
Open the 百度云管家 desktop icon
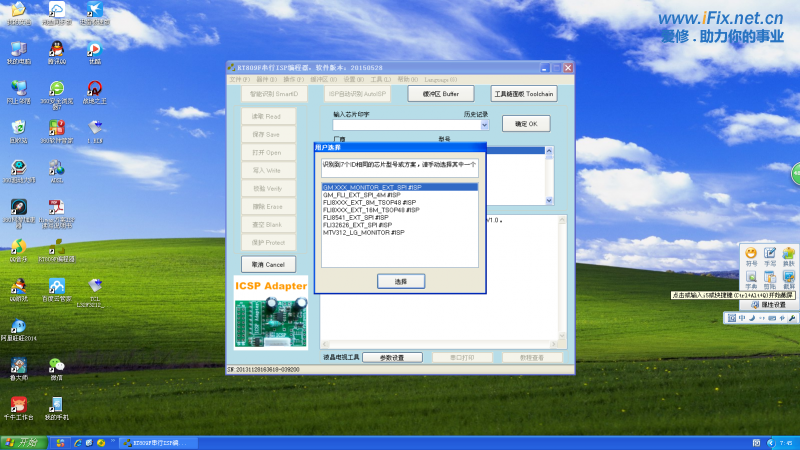[57, 290]
